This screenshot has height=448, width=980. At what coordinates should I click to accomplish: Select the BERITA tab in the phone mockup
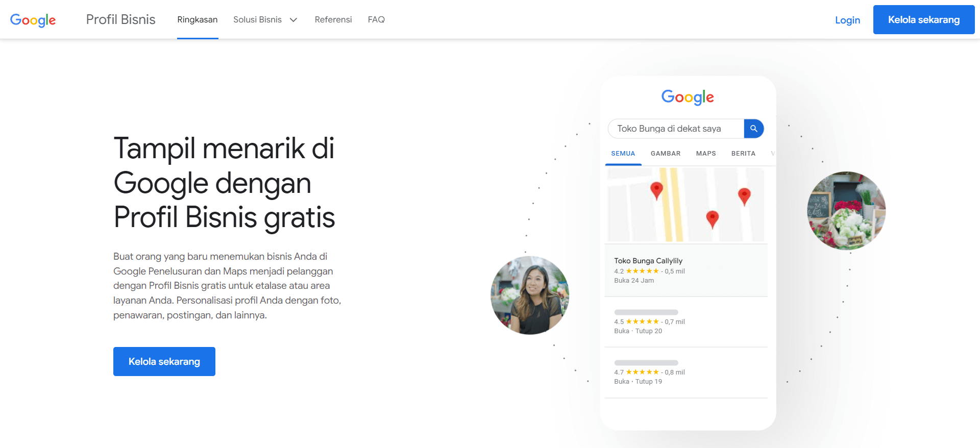[743, 154]
